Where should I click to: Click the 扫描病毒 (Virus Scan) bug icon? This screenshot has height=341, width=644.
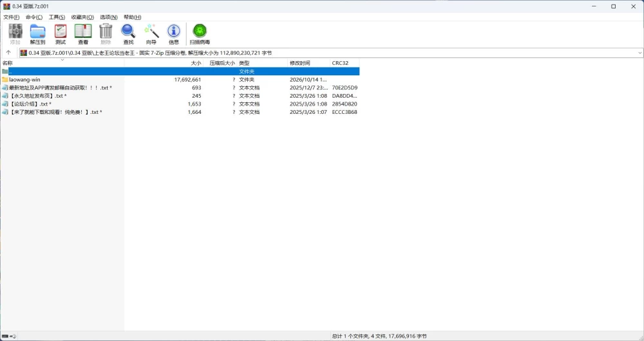point(200,31)
